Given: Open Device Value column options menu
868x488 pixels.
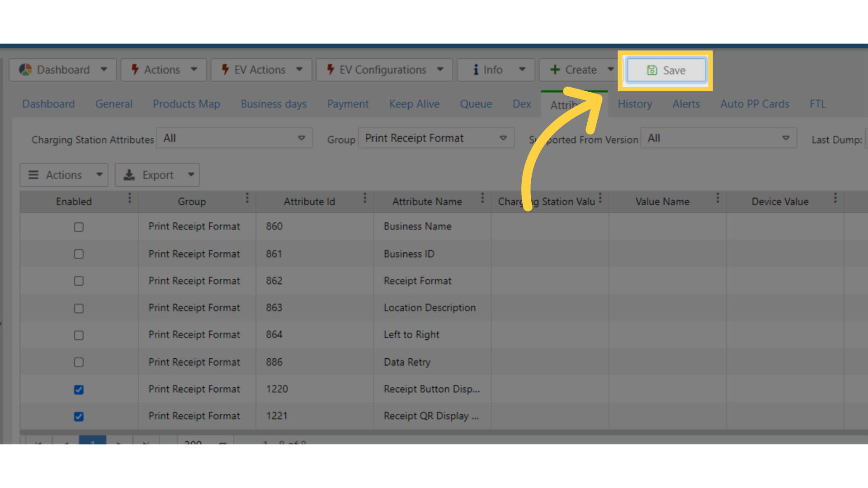Looking at the screenshot, I should 835,198.
